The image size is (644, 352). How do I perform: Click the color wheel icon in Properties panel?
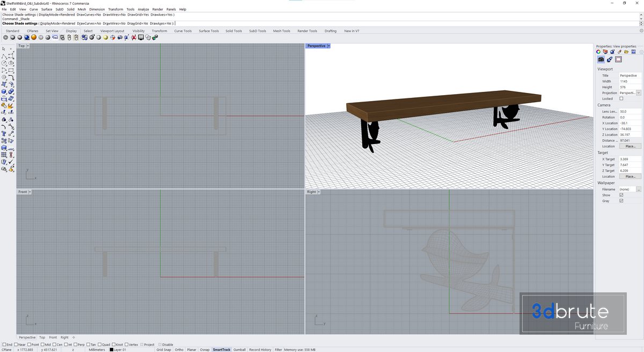click(x=598, y=52)
